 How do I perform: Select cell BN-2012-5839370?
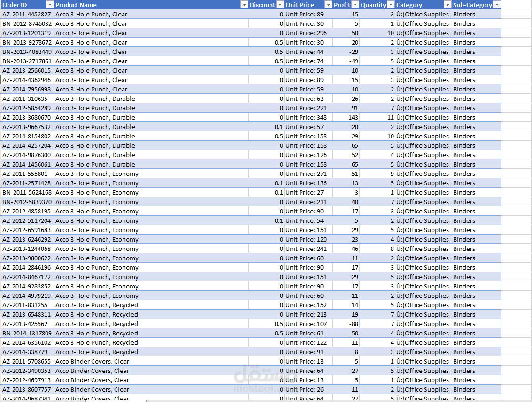(28, 202)
